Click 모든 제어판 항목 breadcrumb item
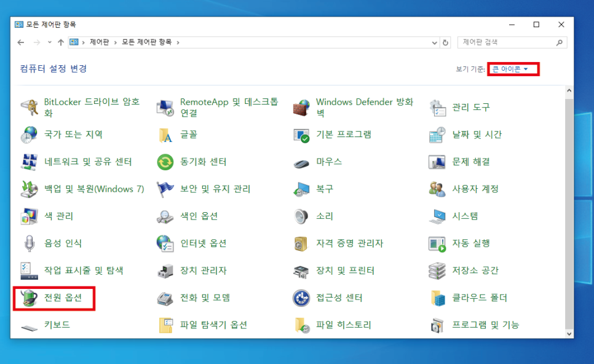Screen dimensions: 594x364 click(x=146, y=42)
